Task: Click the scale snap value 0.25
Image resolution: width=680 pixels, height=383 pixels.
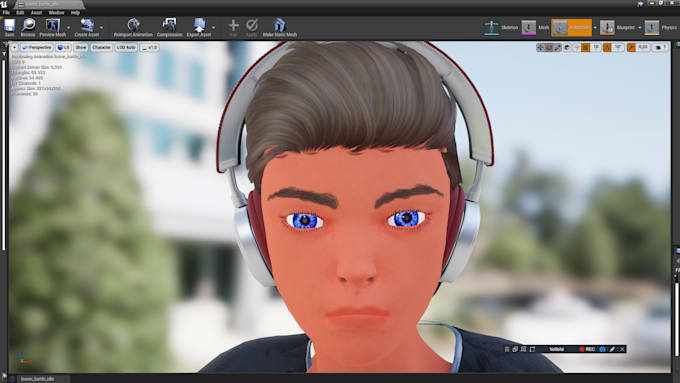Action: 643,47
